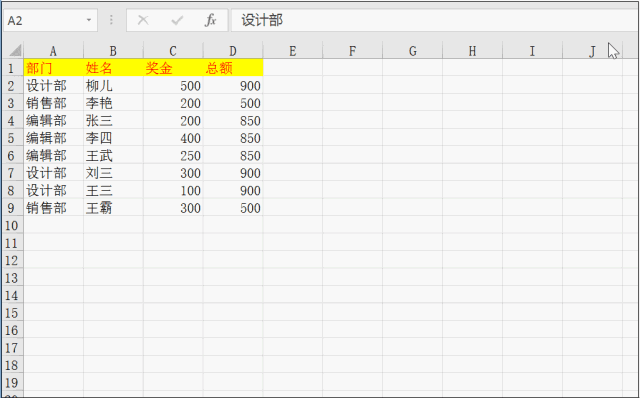Select column D header

point(233,51)
